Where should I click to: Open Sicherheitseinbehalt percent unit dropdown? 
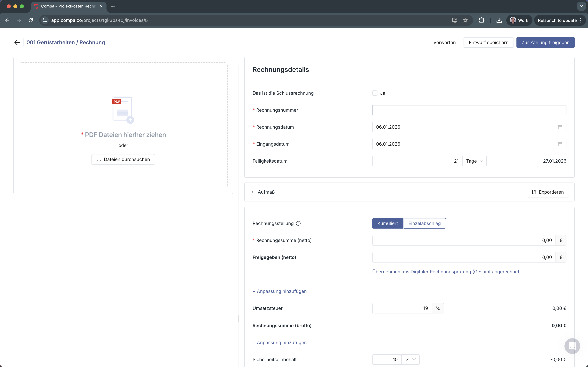tap(410, 359)
